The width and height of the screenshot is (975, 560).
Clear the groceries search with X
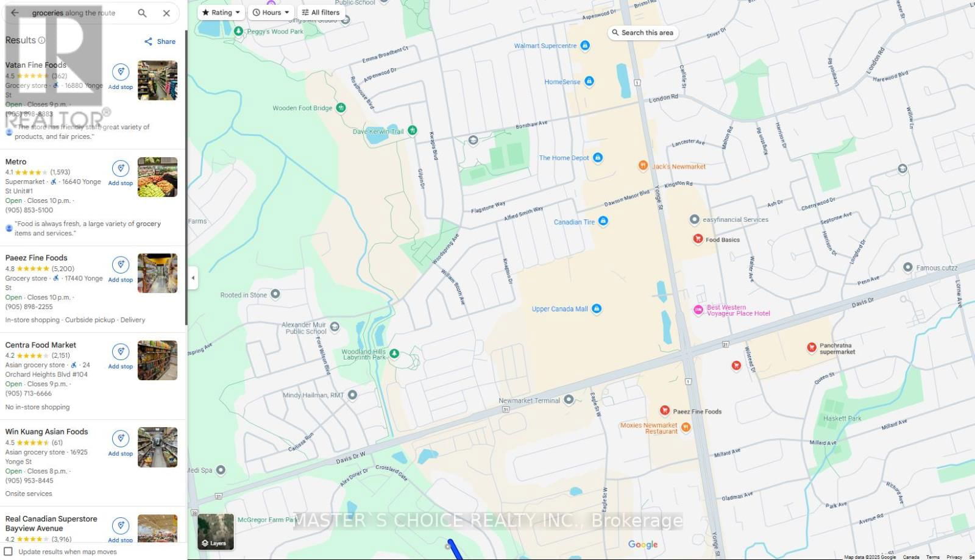click(166, 13)
